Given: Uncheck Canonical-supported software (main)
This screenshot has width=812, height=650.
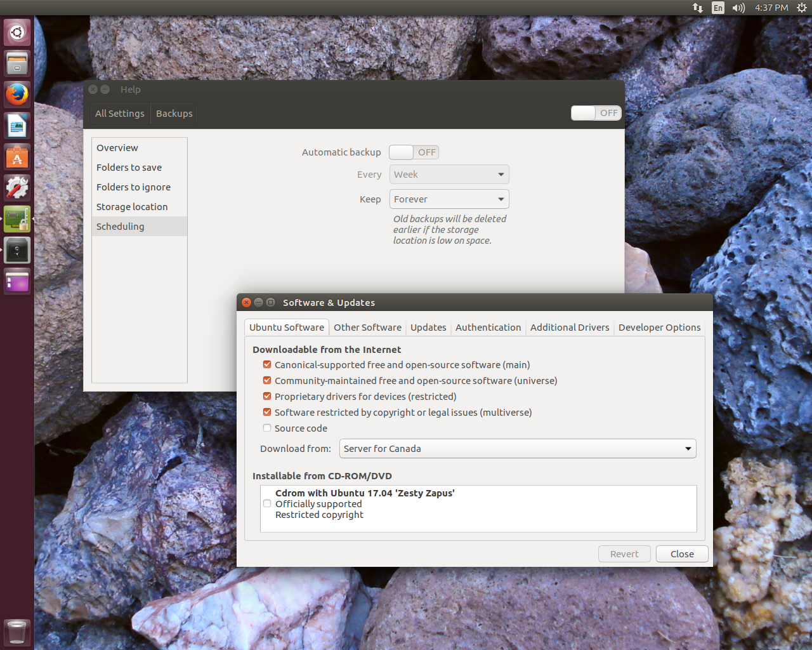Looking at the screenshot, I should point(267,364).
